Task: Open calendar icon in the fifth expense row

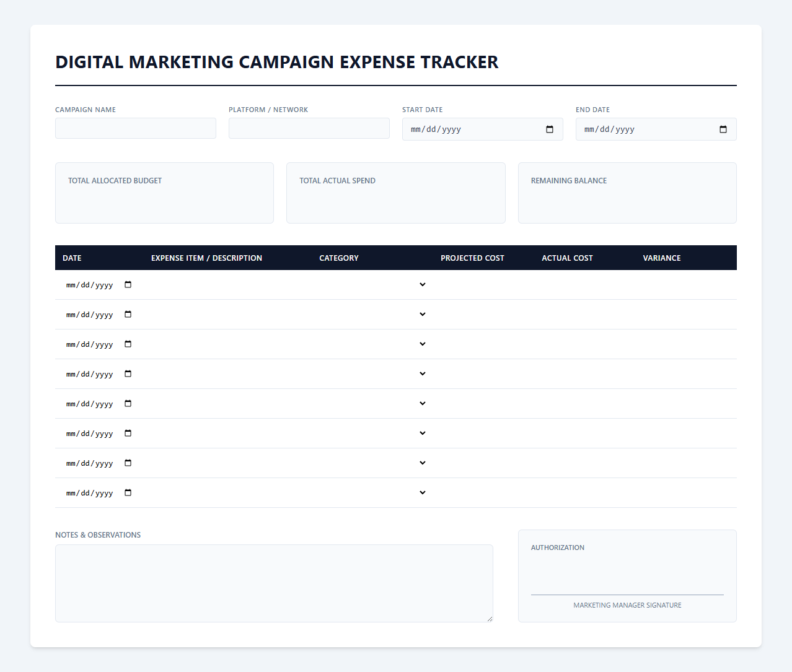Action: pos(128,404)
